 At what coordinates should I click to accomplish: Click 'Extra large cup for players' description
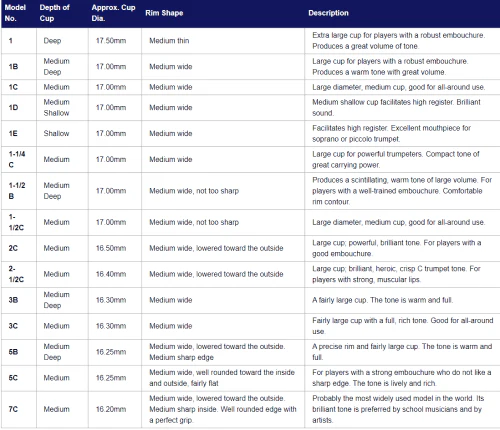point(398,41)
